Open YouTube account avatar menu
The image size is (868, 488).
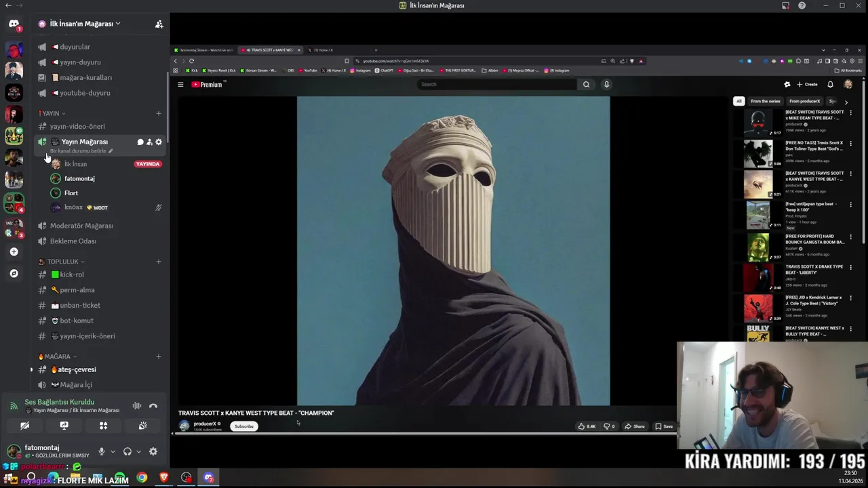tap(848, 85)
